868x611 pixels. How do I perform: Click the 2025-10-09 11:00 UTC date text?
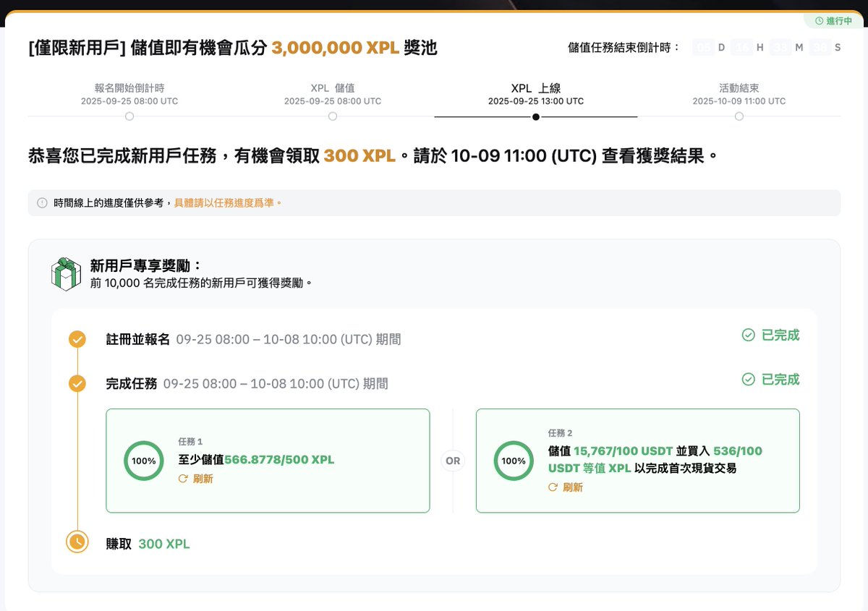point(739,101)
